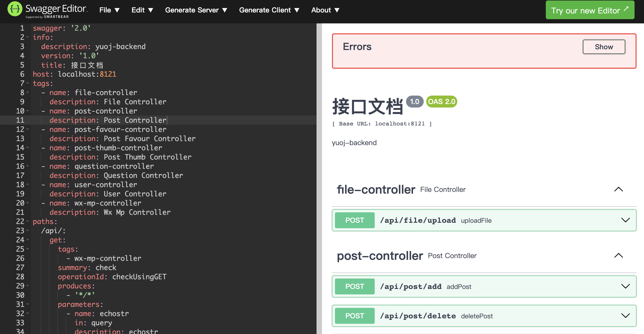This screenshot has width=644, height=334.
Task: Collapse the file-controller section arrow
Action: pyautogui.click(x=618, y=189)
